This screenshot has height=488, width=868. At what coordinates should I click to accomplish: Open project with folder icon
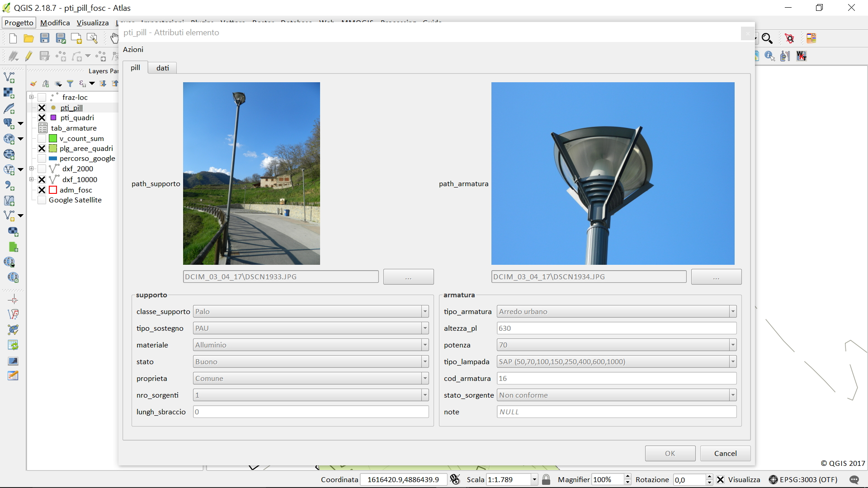[x=28, y=38]
